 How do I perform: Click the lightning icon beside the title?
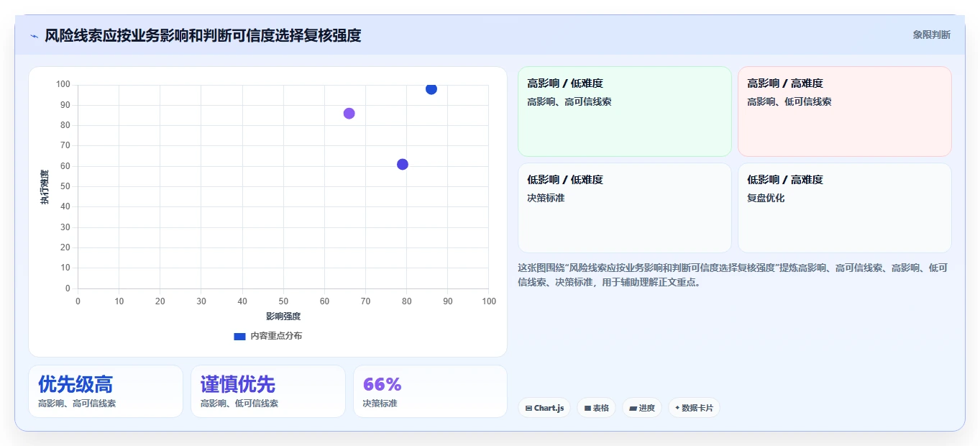click(x=34, y=35)
